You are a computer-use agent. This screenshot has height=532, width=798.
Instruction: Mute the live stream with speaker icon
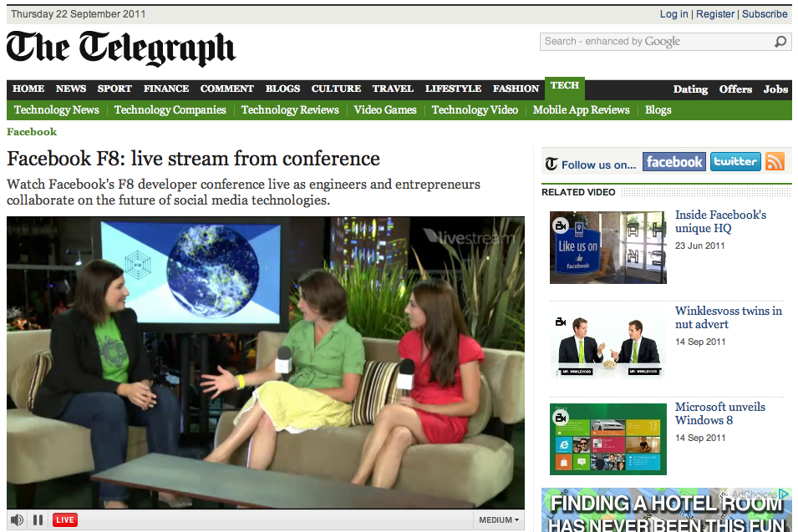[x=17, y=519]
